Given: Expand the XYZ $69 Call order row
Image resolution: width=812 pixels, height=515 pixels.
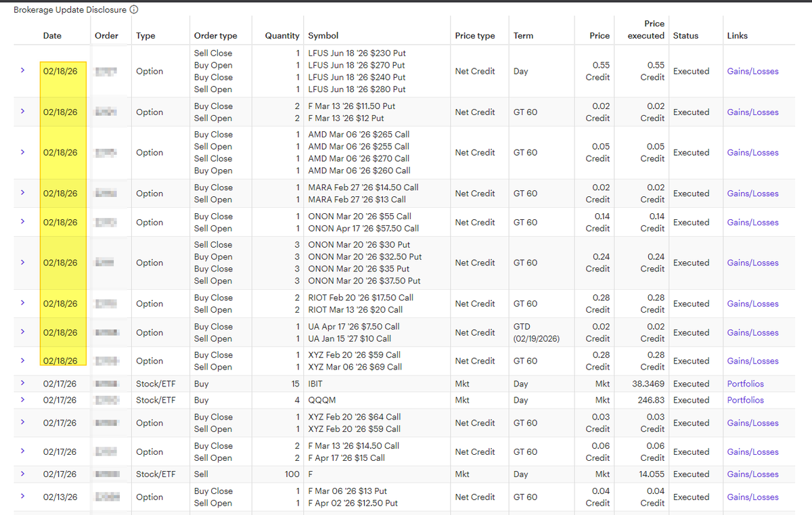Looking at the screenshot, I should pyautogui.click(x=22, y=361).
